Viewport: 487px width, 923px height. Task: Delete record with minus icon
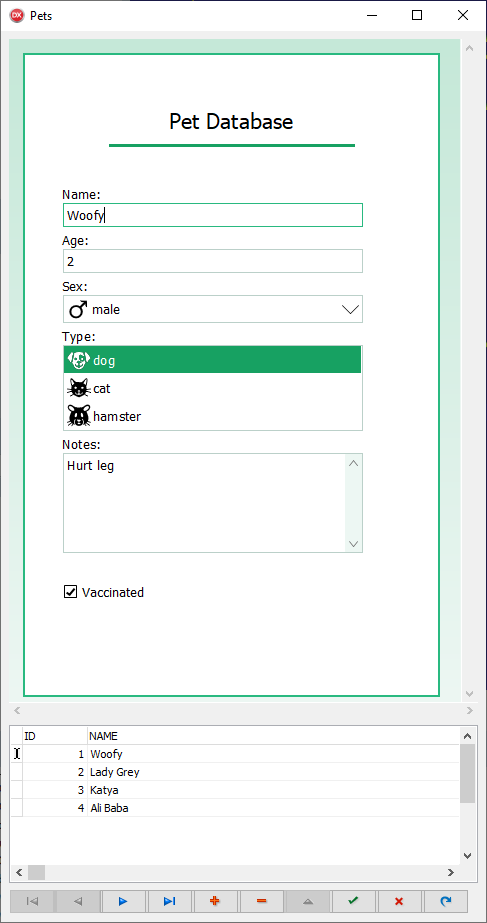click(x=261, y=901)
